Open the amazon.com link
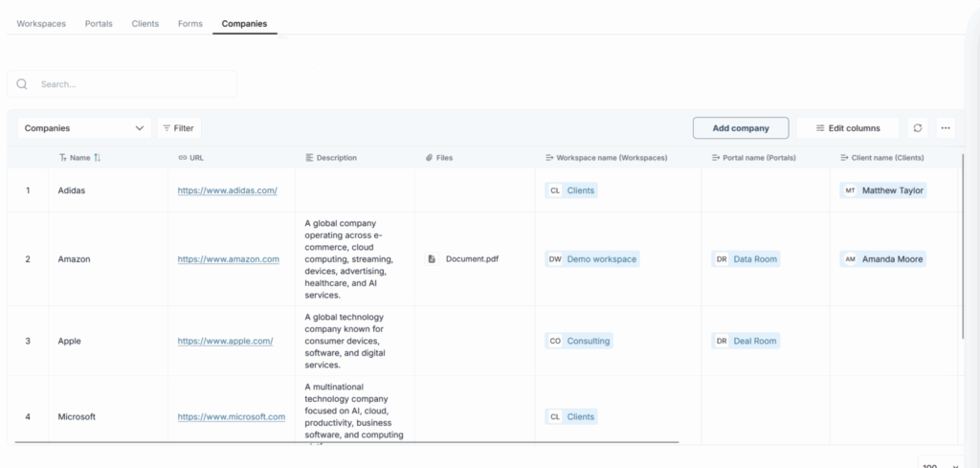980x468 pixels. pyautogui.click(x=228, y=258)
